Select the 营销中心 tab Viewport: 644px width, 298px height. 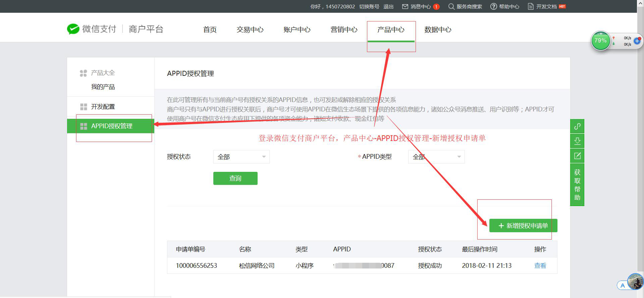click(344, 30)
